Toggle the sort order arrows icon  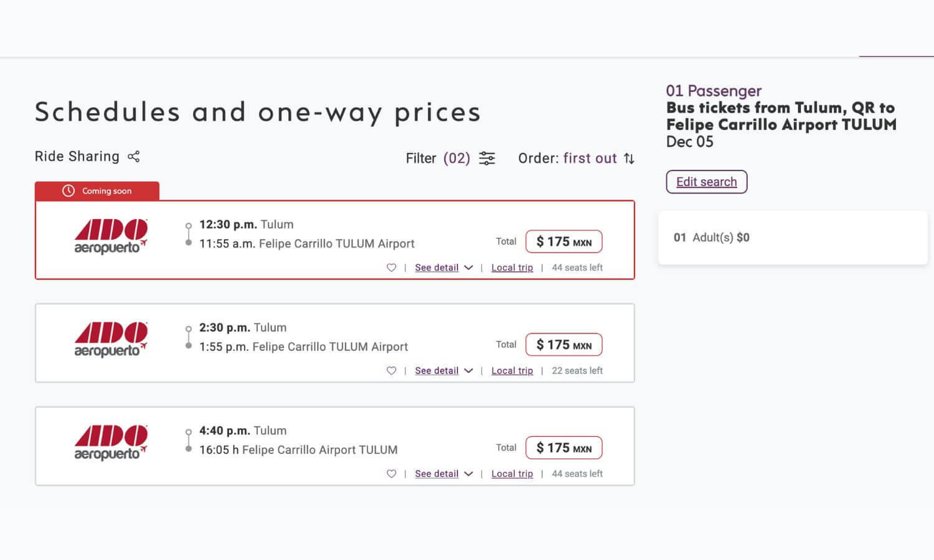coord(630,159)
